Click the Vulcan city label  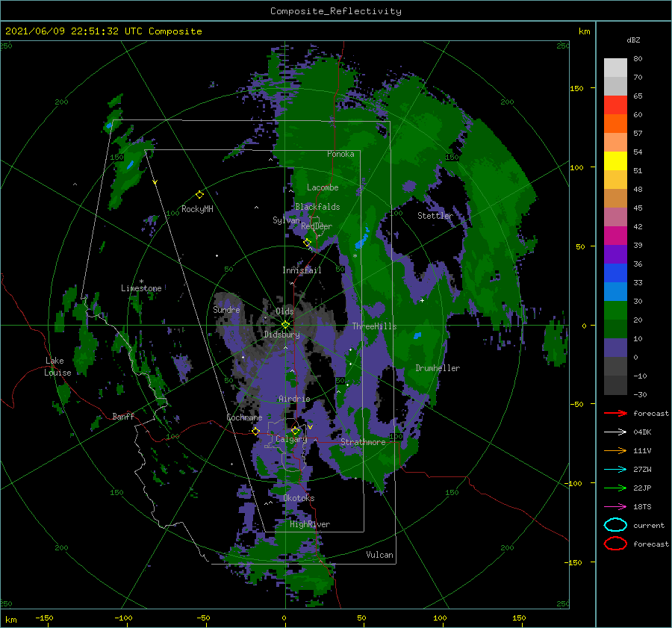[379, 555]
